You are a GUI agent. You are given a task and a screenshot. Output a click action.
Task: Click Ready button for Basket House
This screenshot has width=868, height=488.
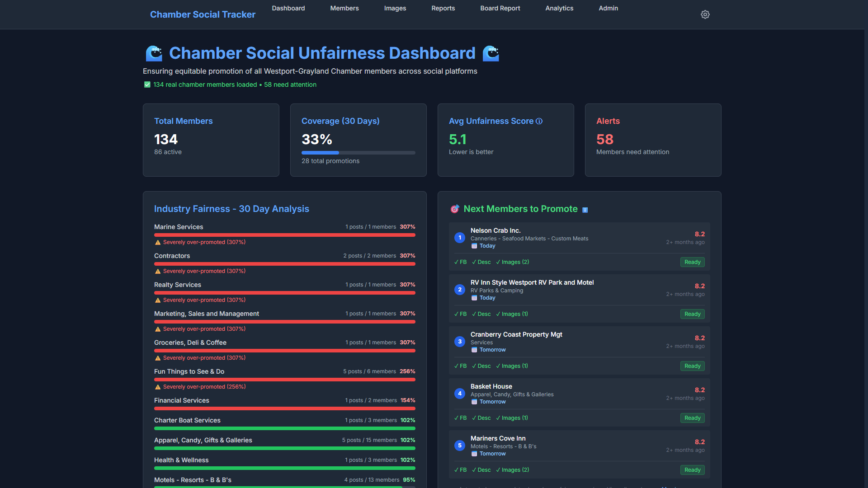(x=693, y=418)
